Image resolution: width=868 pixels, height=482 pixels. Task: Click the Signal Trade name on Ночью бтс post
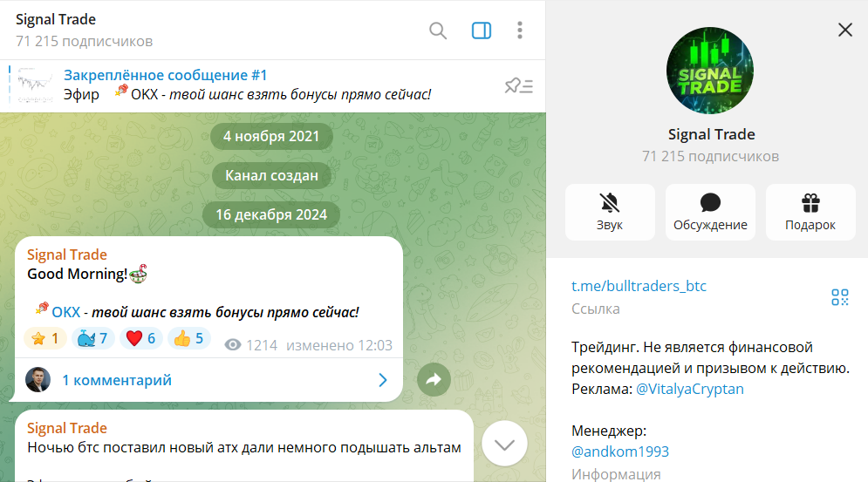(67, 428)
